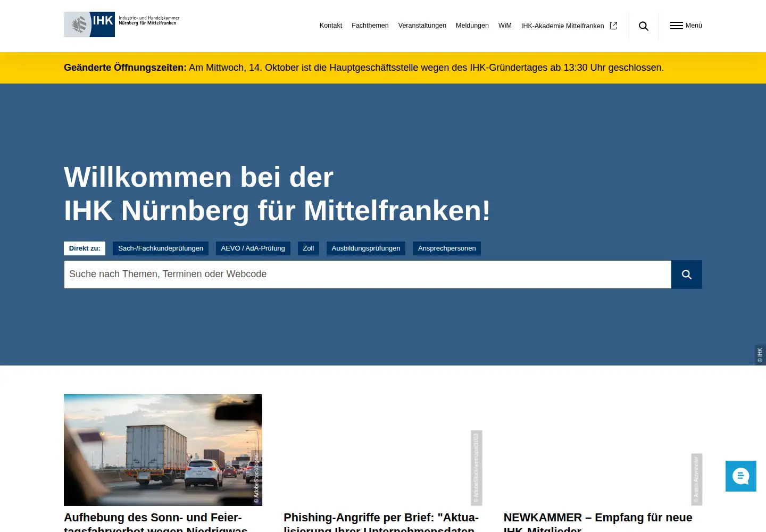Click the 'Direkt zu:' label
The width and height of the screenshot is (766, 532).
(85, 248)
